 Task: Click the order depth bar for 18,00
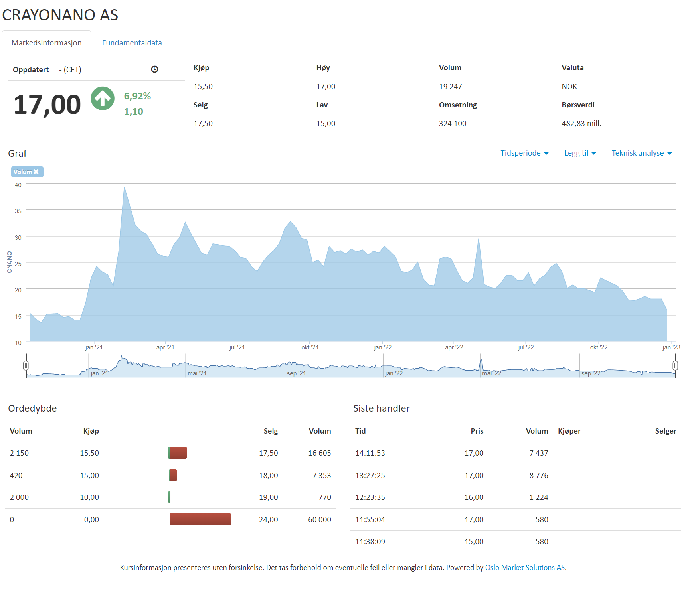point(173,475)
